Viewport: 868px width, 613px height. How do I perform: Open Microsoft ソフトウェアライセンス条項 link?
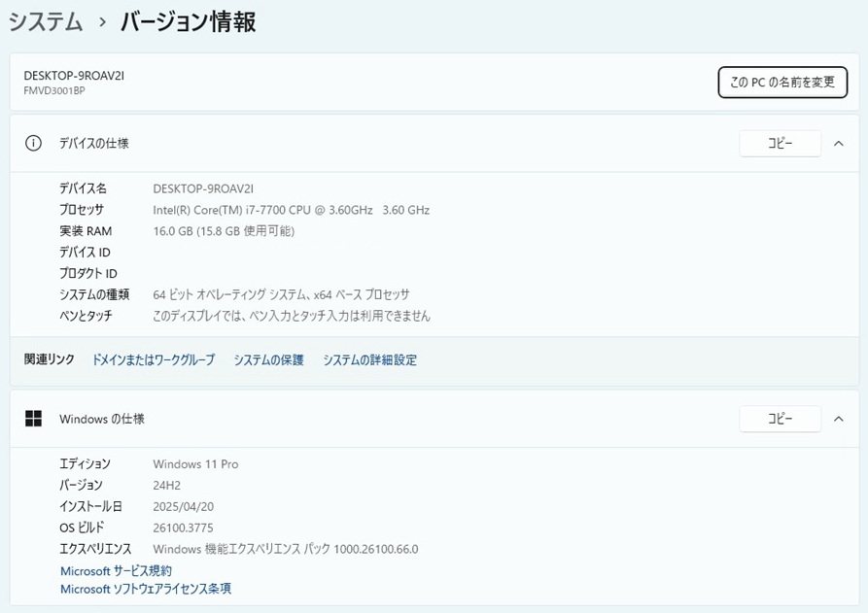(x=146, y=589)
